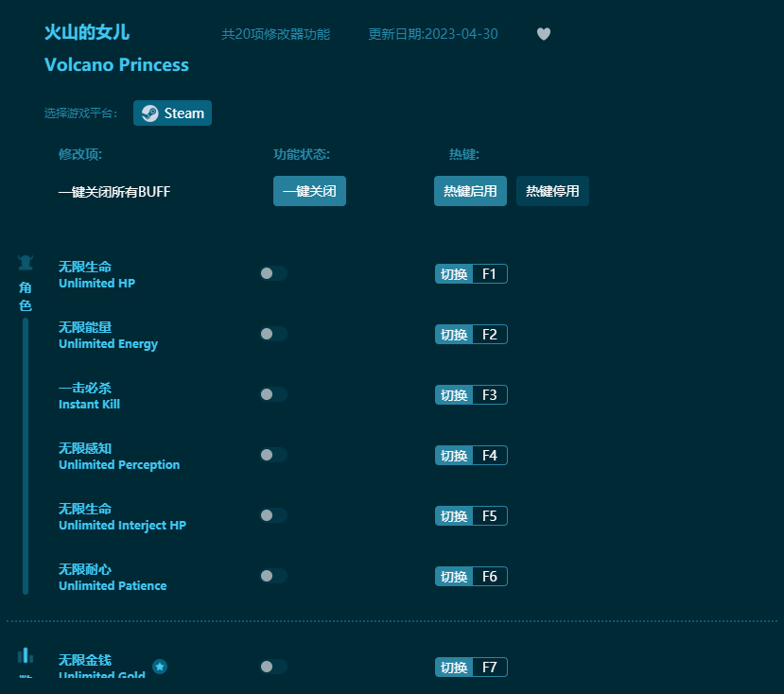Toggle Unlimited Interject HP switch
This screenshot has height=694, width=784.
pos(273,515)
